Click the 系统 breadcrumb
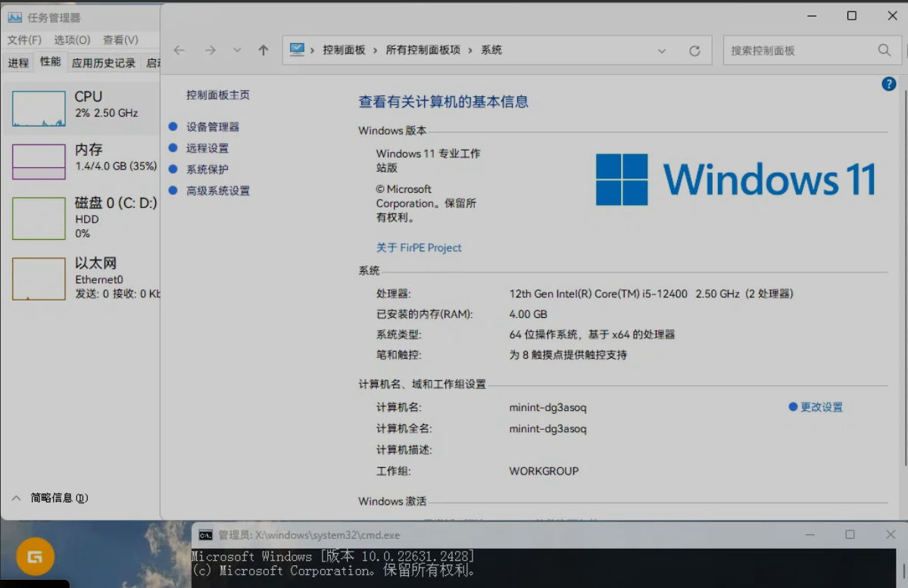The width and height of the screenshot is (908, 588). point(491,51)
